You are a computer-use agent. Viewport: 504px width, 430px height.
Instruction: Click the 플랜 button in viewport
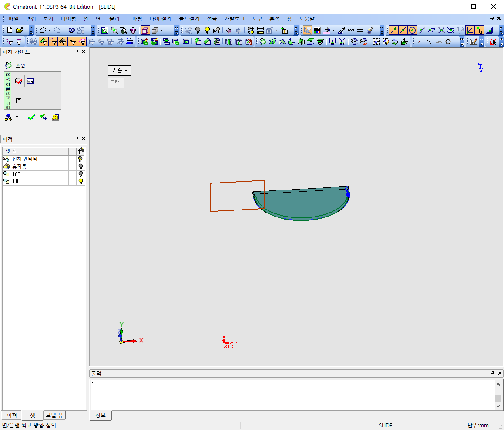pyautogui.click(x=116, y=83)
